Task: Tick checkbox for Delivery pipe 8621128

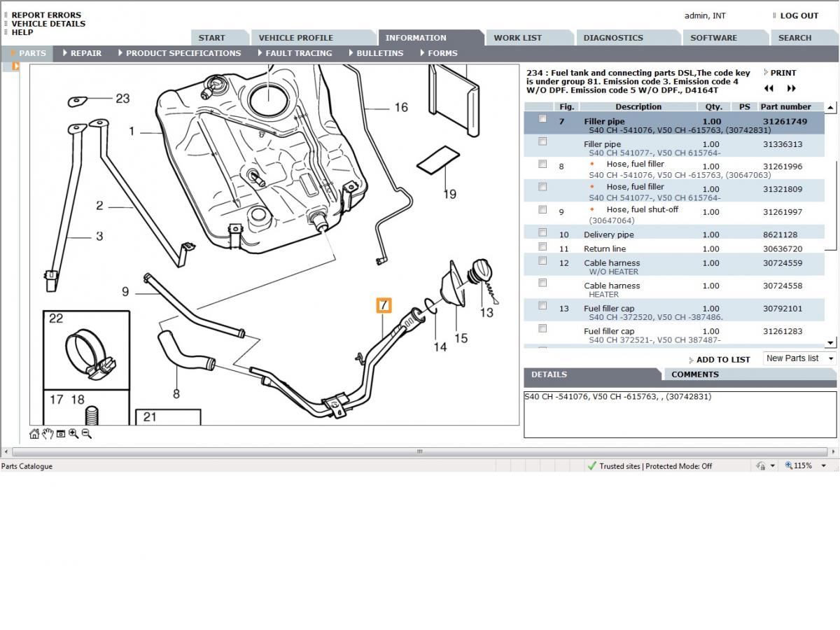Action: [542, 232]
